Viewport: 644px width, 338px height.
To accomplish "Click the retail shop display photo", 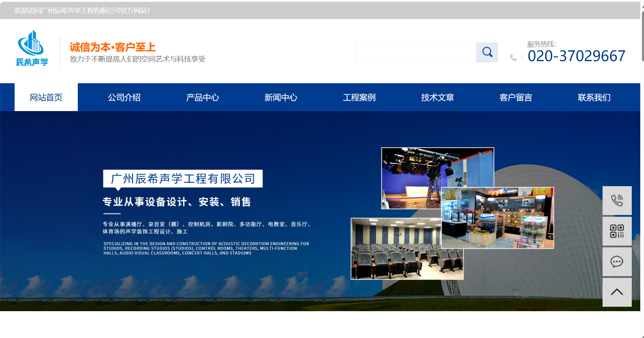I will (x=497, y=218).
